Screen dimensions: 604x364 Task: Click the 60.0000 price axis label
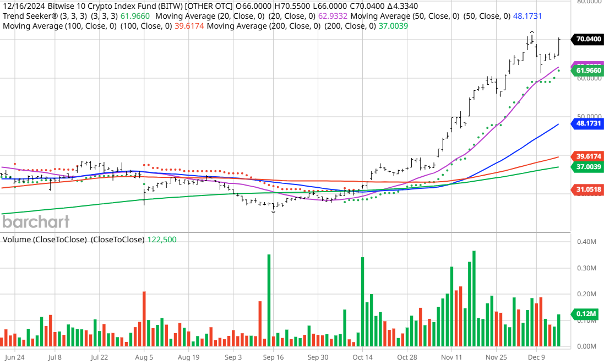[x=589, y=78]
